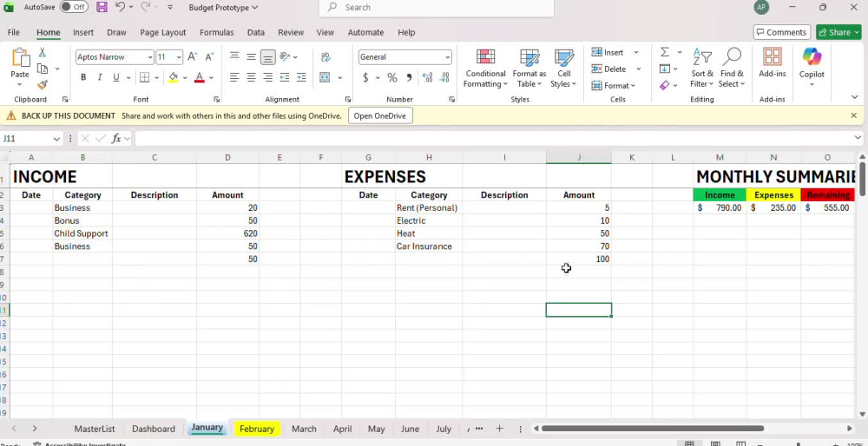The image size is (868, 446).
Task: Click the Clear eraser icon in Editing
Action: [665, 85]
